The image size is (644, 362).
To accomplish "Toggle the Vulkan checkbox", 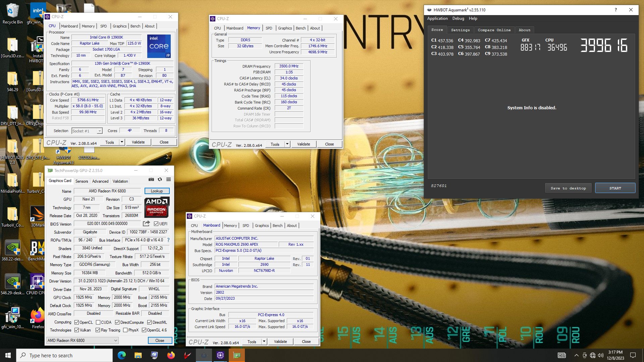I will point(76,330).
